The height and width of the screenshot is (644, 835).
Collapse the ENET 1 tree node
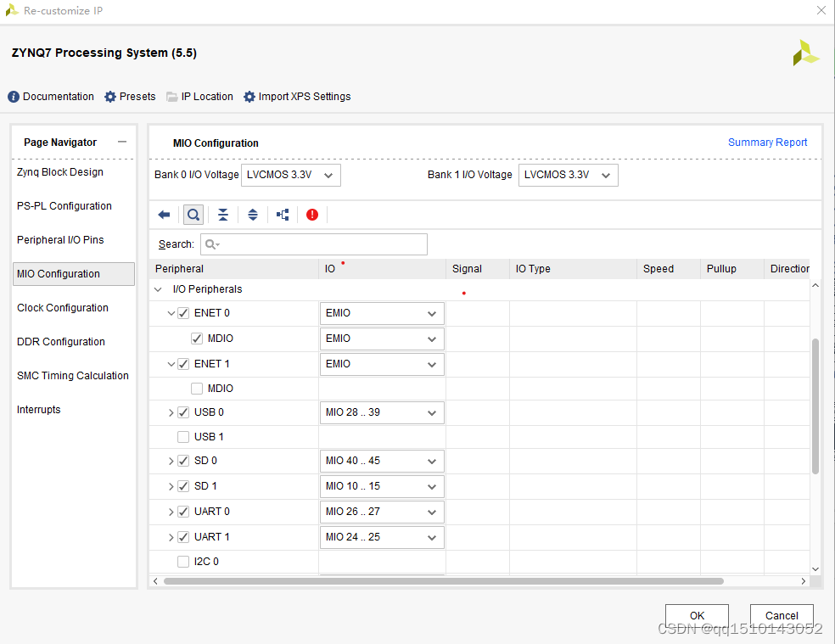click(x=171, y=364)
